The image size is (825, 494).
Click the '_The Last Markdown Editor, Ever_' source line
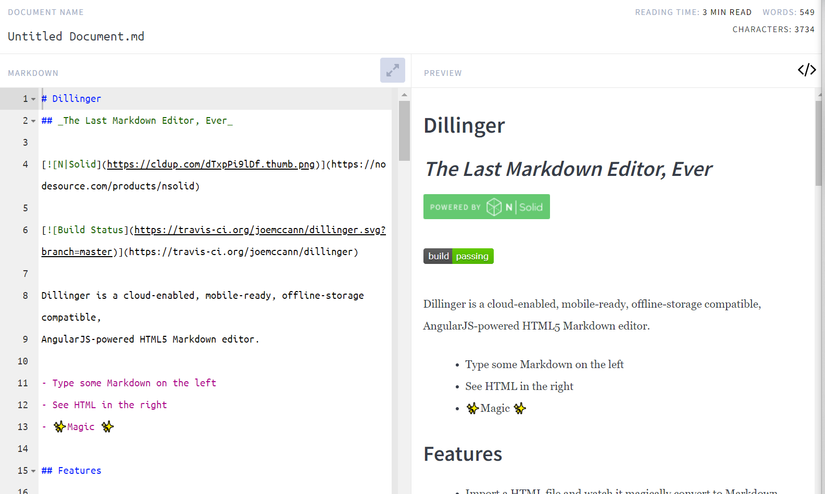[137, 121]
